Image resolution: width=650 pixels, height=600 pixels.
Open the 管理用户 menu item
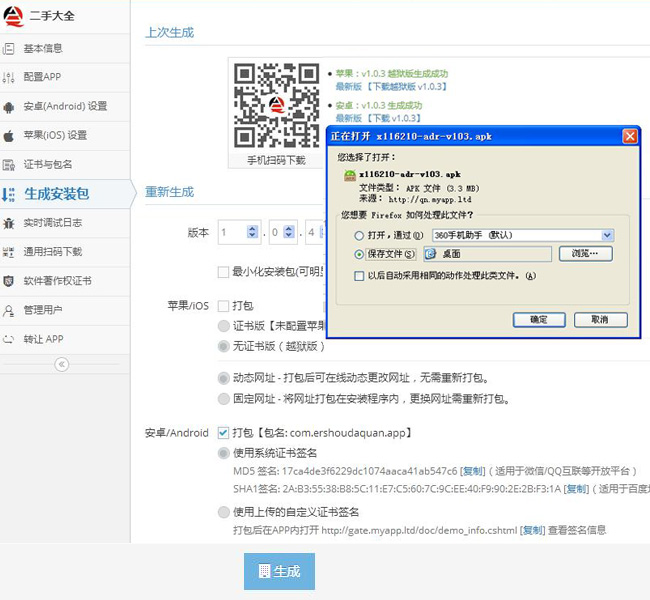click(65, 310)
